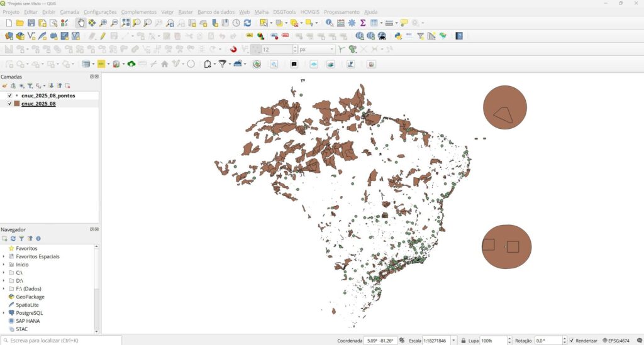
Task: Toggle editing with the yellow pencil icon
Action: pyautogui.click(x=103, y=36)
